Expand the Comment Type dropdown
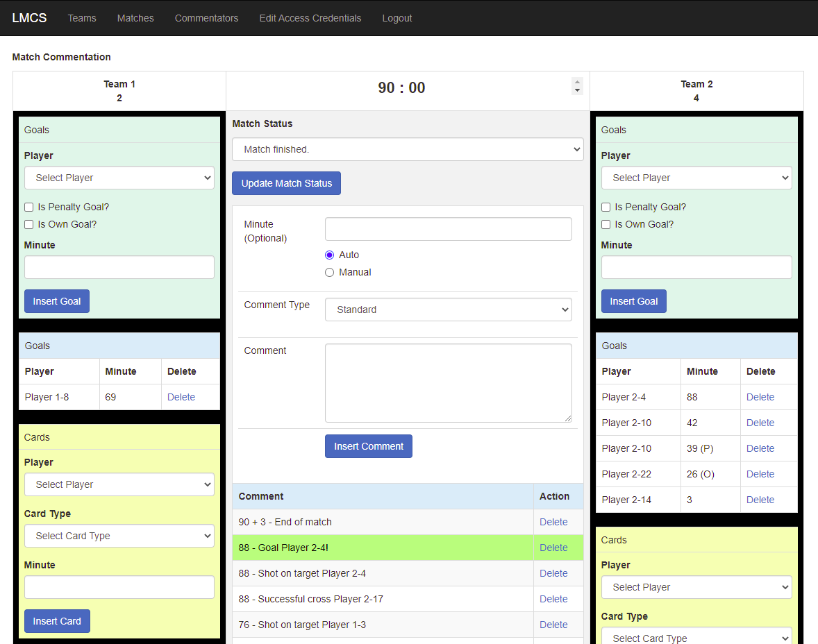The image size is (818, 644). point(448,310)
